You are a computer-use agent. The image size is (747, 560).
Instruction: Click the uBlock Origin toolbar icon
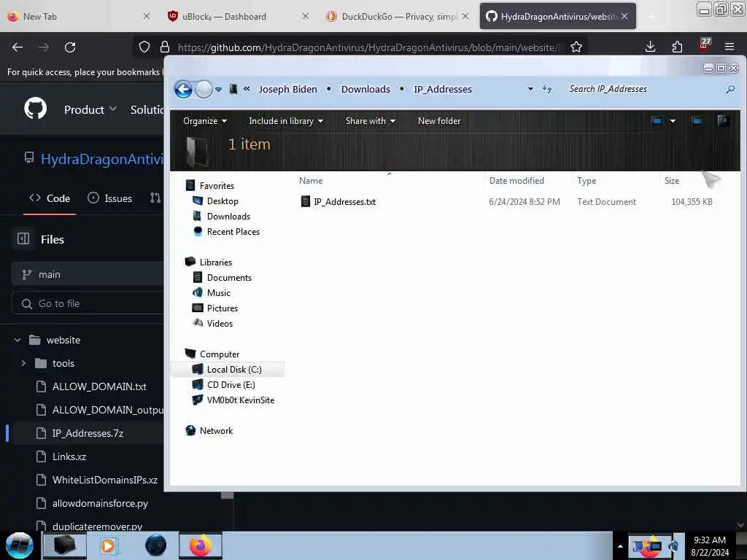pyautogui.click(x=704, y=45)
